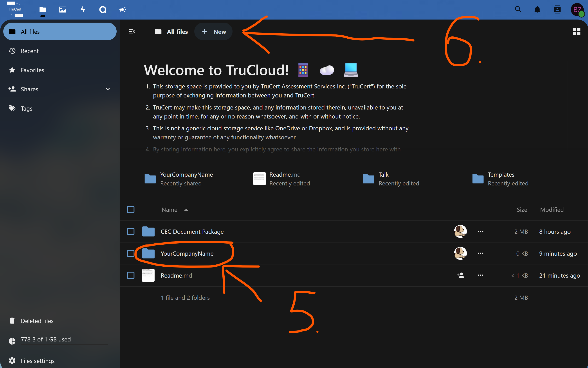
Task: Select All files in sidebar
Action: click(x=60, y=31)
